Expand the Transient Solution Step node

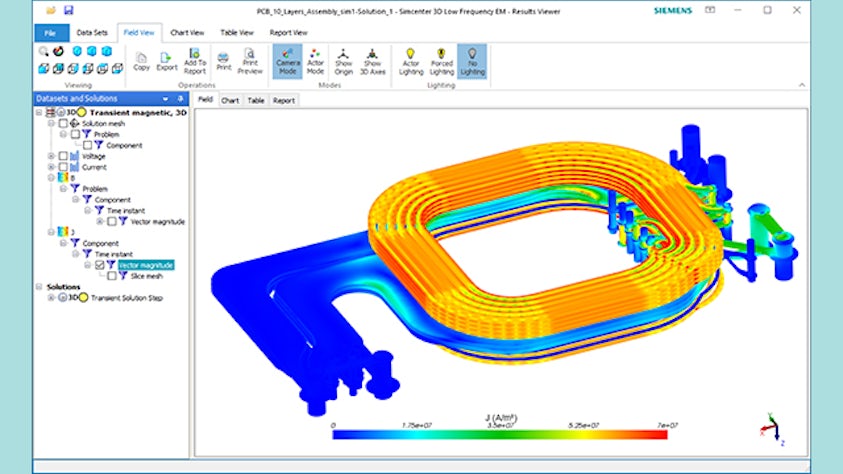[x=51, y=298]
